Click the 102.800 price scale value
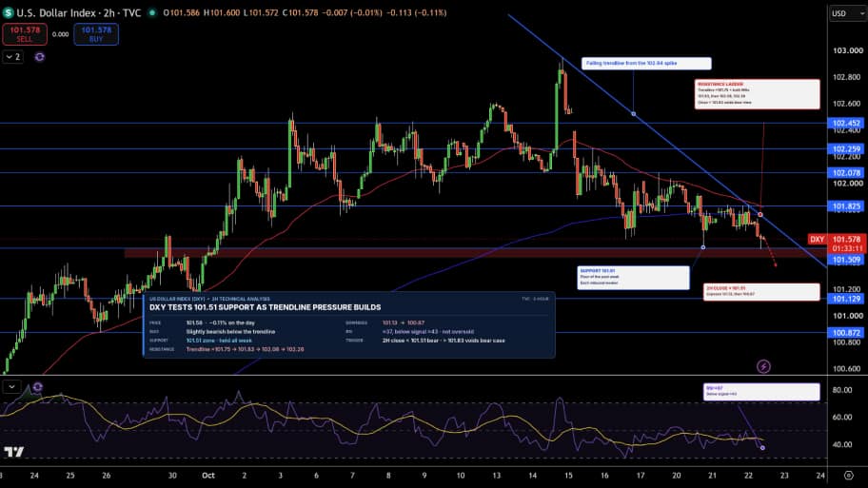Screen dimensions: 868x488 pyautogui.click(x=847, y=77)
